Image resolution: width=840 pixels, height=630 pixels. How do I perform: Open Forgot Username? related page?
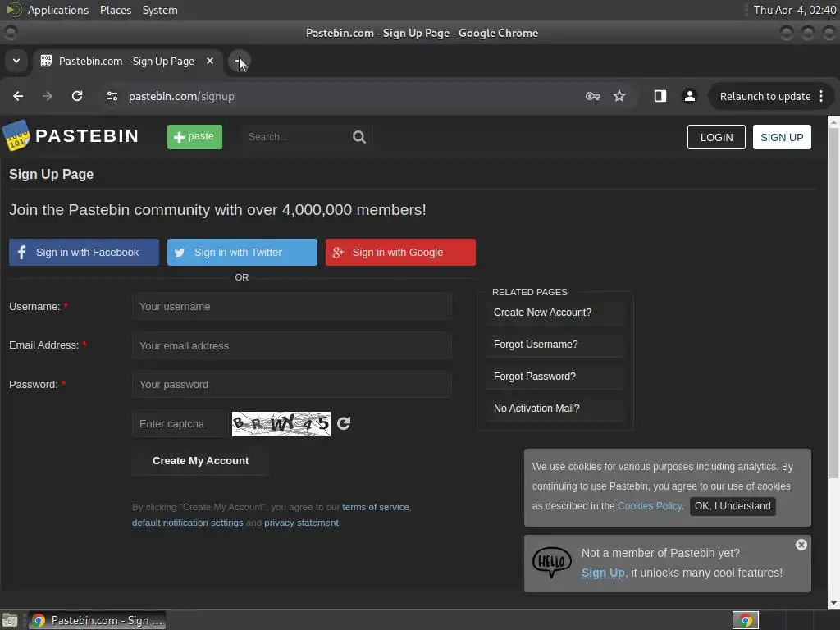click(555, 345)
